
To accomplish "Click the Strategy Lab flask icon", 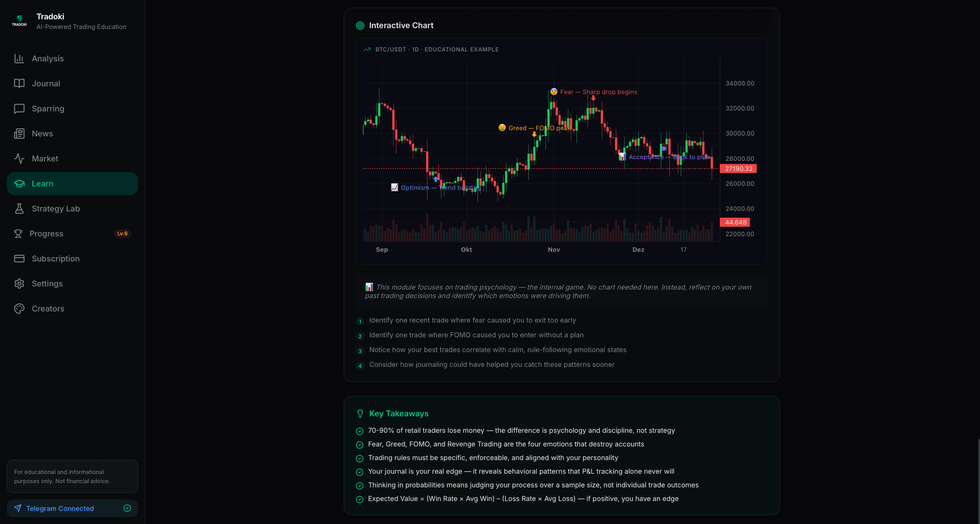I will point(19,209).
